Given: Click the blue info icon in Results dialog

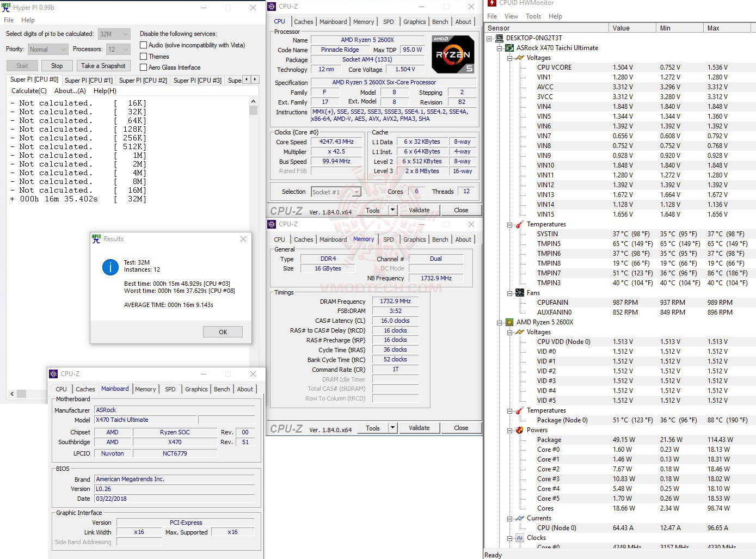Looking at the screenshot, I should pos(110,267).
